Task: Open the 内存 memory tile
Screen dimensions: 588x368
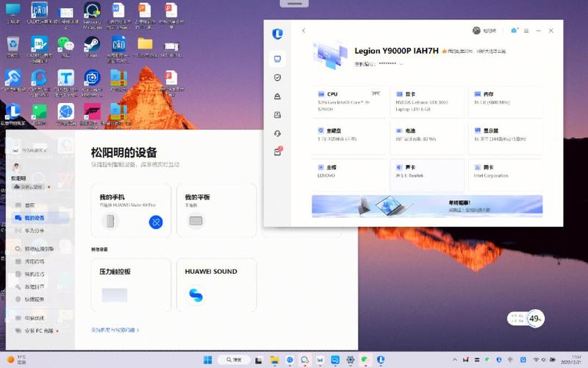Action: [x=506, y=102]
